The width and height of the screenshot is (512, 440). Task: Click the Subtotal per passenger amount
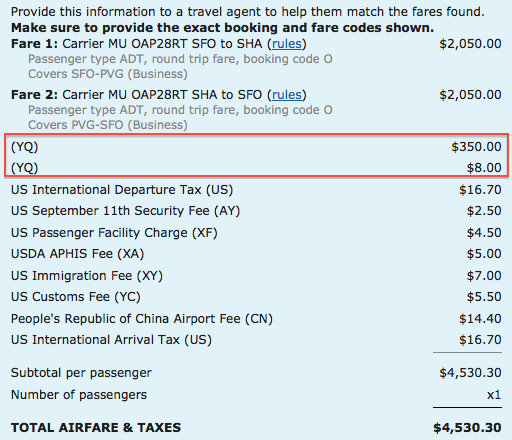click(470, 373)
